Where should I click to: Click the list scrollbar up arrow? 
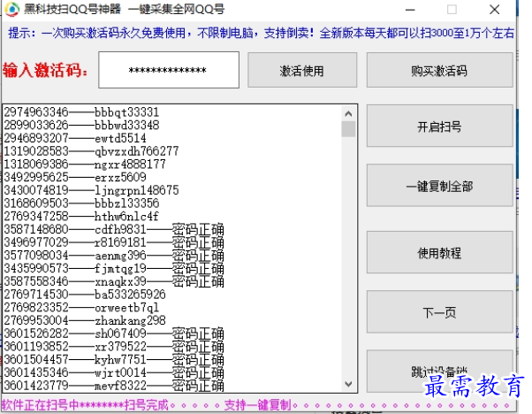(x=348, y=113)
